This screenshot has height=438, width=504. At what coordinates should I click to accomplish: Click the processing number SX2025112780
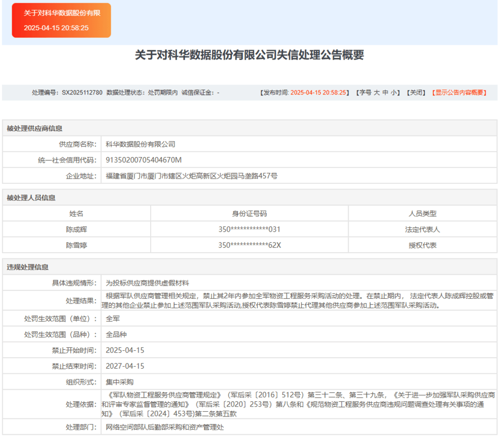(82, 92)
